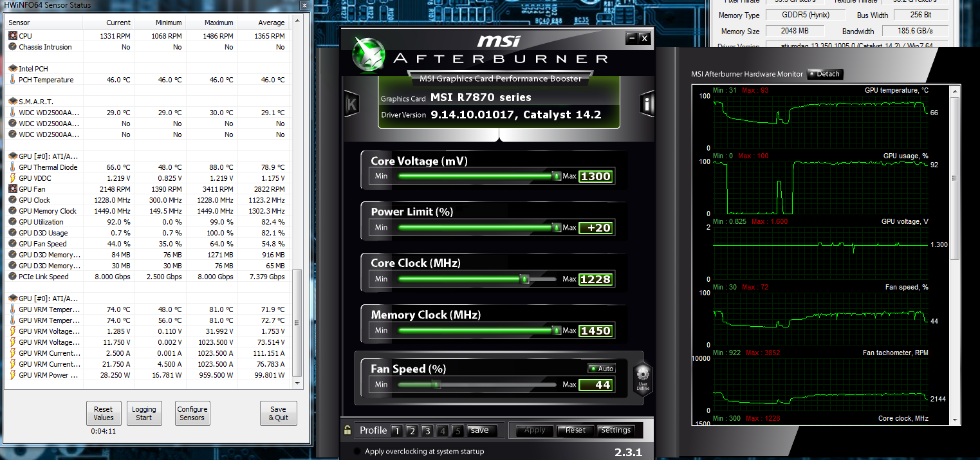This screenshot has height=460, width=980.
Task: Click the Core Voltage value field
Action: coord(595,176)
